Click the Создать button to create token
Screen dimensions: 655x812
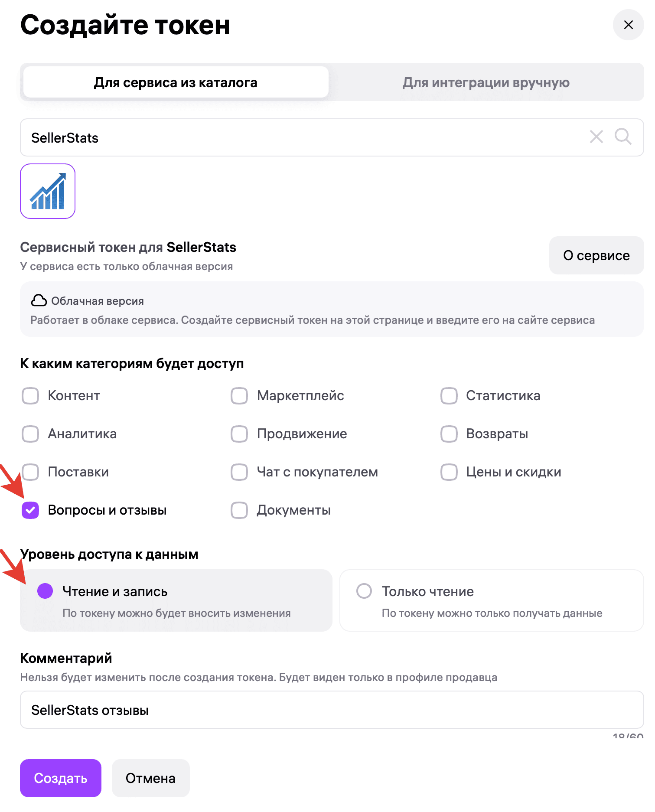point(60,778)
